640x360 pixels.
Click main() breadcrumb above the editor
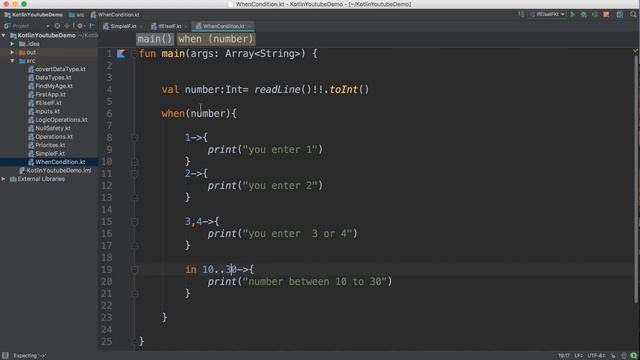(x=155, y=39)
